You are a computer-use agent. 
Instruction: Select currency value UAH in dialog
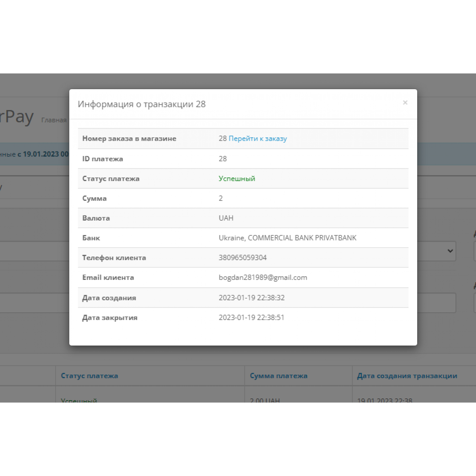(226, 218)
